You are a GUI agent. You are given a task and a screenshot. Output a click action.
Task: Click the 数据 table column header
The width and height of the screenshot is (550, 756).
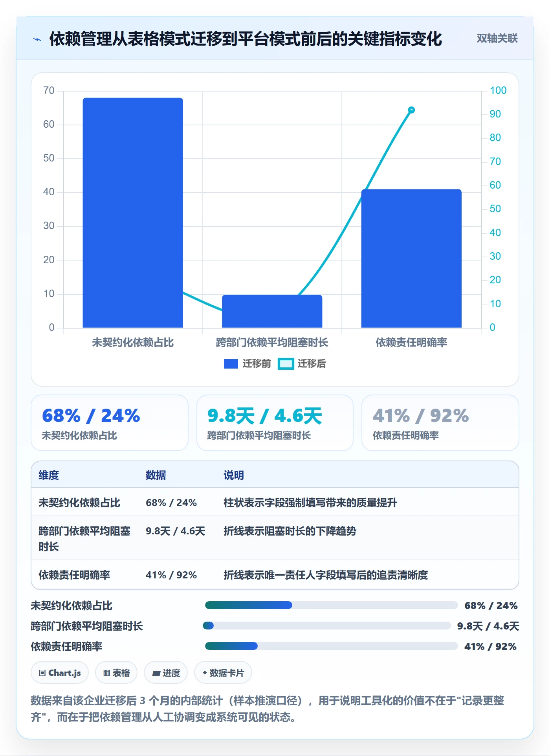pyautogui.click(x=156, y=475)
